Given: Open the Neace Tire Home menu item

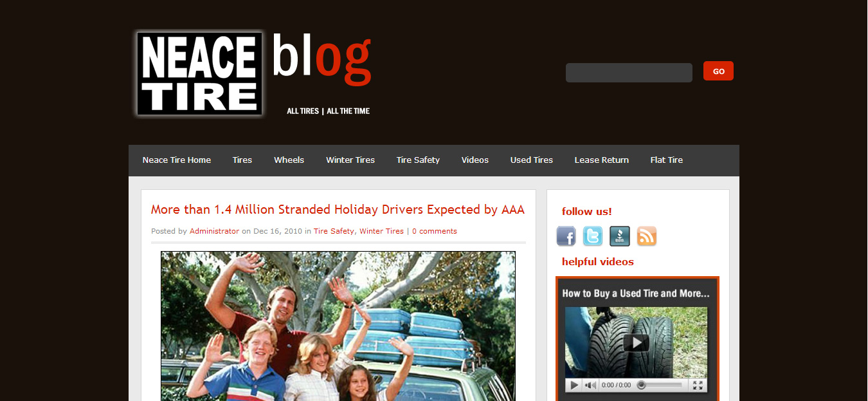Looking at the screenshot, I should [177, 160].
